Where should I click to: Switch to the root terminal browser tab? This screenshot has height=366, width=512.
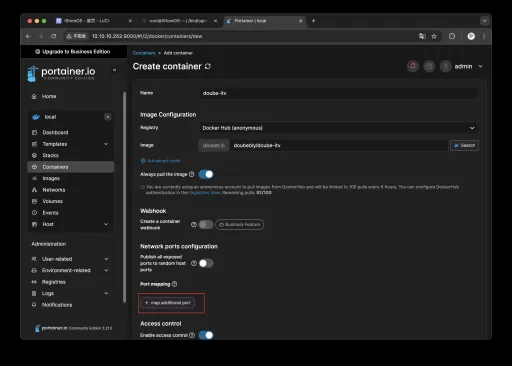pos(179,21)
